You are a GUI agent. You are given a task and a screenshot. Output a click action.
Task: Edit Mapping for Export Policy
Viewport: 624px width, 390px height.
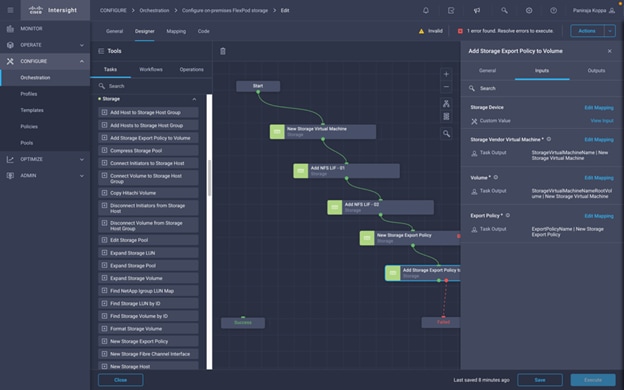pos(599,216)
